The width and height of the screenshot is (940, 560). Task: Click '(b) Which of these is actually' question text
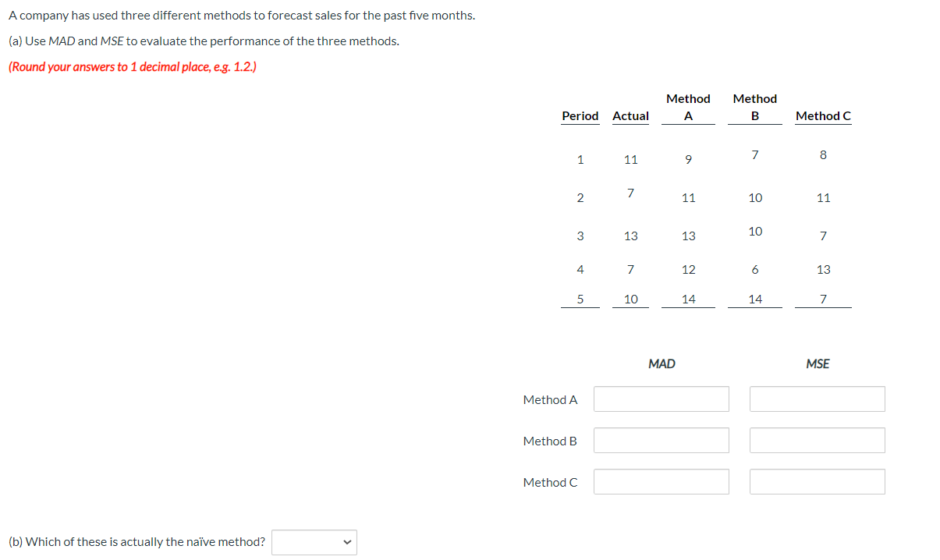pyautogui.click(x=137, y=542)
